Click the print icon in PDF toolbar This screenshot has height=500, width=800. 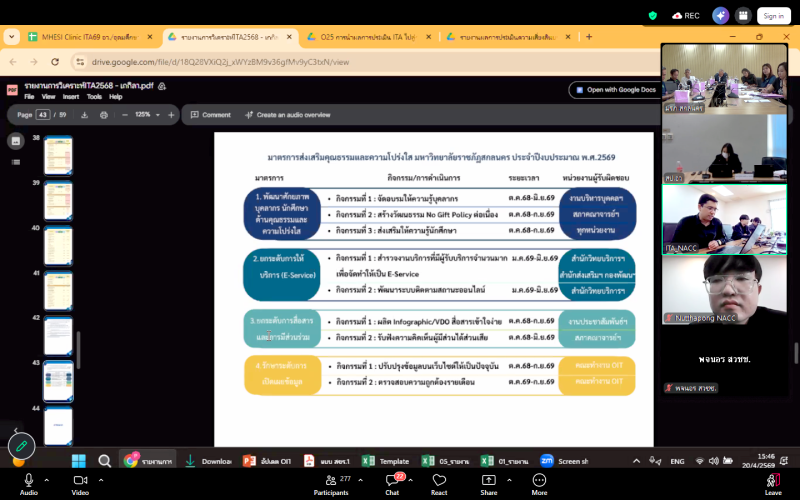click(104, 115)
